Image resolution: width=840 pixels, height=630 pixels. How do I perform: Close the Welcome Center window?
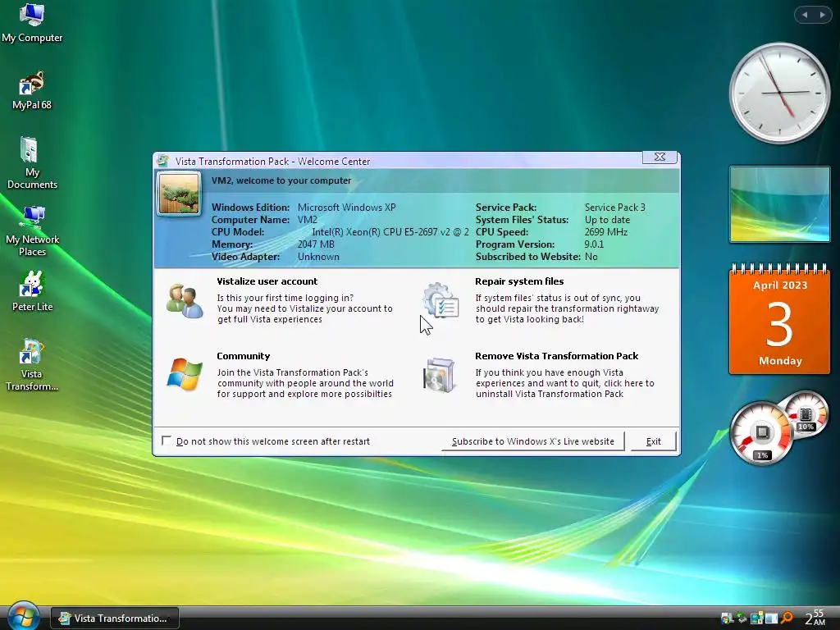point(660,157)
